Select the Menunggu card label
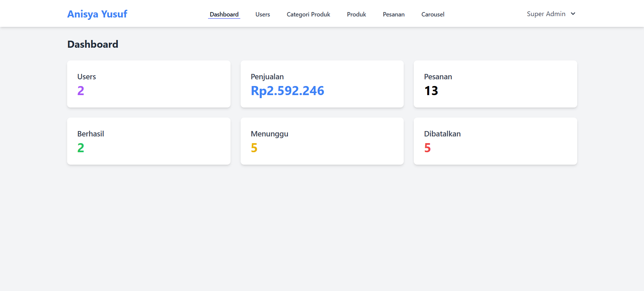The width and height of the screenshot is (644, 291). click(269, 134)
